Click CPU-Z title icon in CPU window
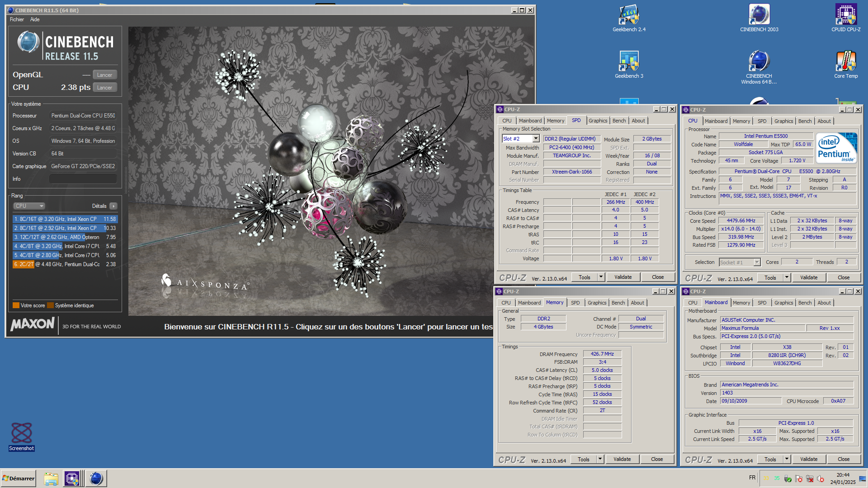The image size is (868, 488). pyautogui.click(x=686, y=110)
